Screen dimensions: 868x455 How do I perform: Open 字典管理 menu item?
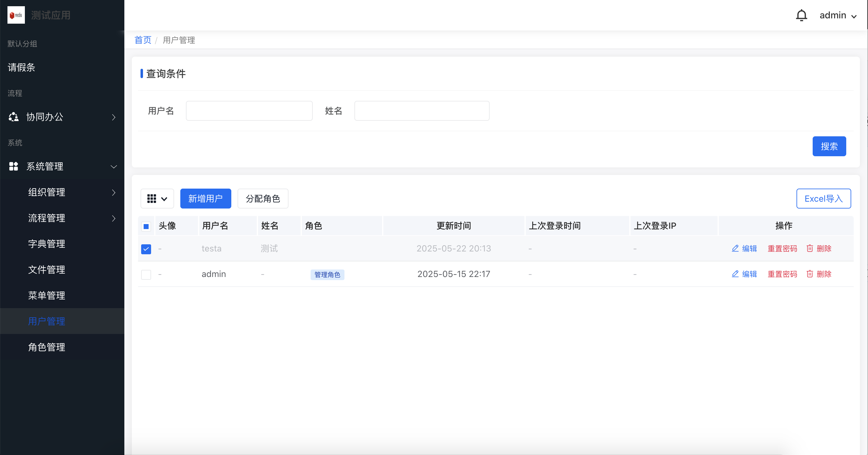tap(47, 244)
